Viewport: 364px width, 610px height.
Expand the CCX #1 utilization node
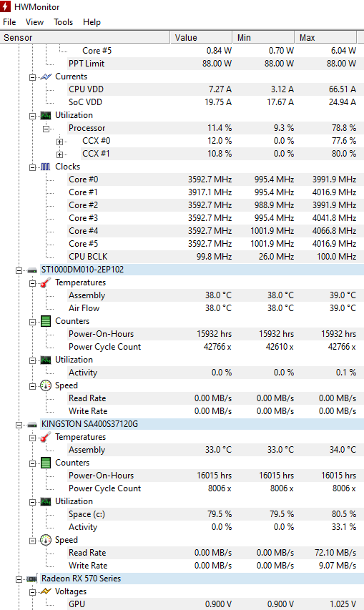click(x=59, y=154)
